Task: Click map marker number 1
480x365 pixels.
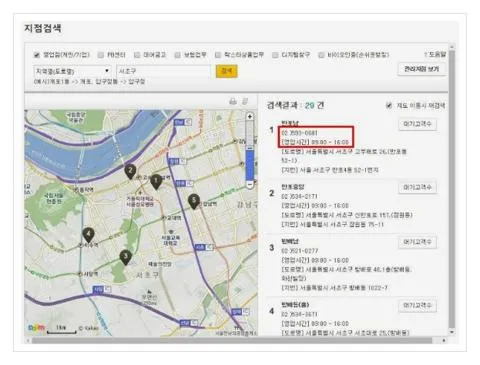Action: point(156,182)
